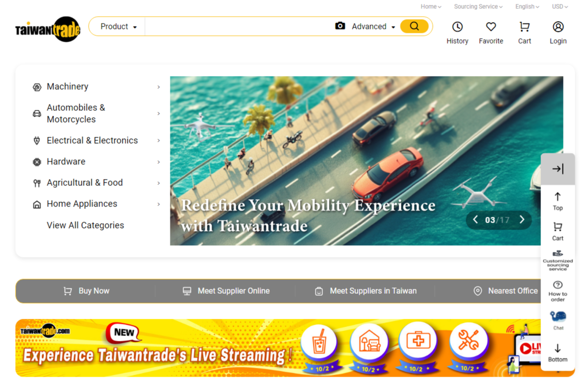Viewport: 588px width, 386px height.
Task: Open Favorite heart icon
Action: 491,26
